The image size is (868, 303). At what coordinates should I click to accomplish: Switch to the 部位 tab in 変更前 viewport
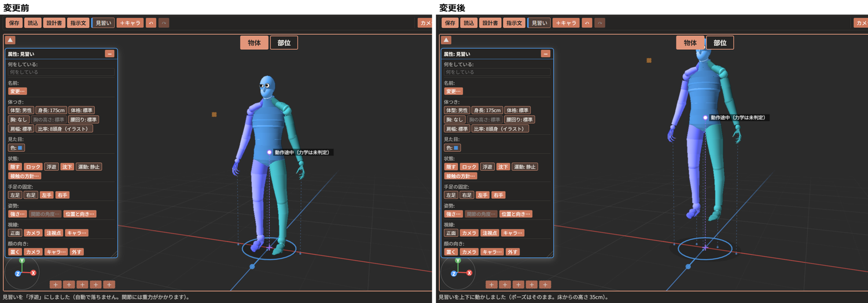tap(284, 42)
